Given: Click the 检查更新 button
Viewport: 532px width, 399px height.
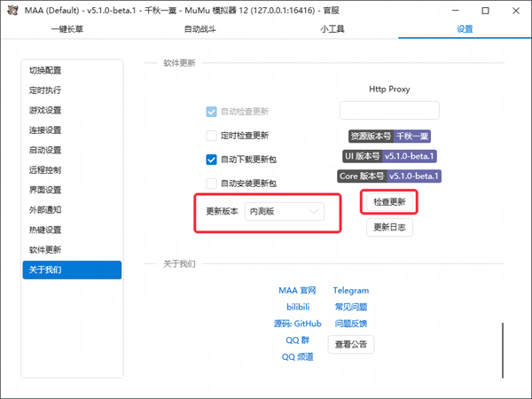Looking at the screenshot, I should [x=389, y=202].
